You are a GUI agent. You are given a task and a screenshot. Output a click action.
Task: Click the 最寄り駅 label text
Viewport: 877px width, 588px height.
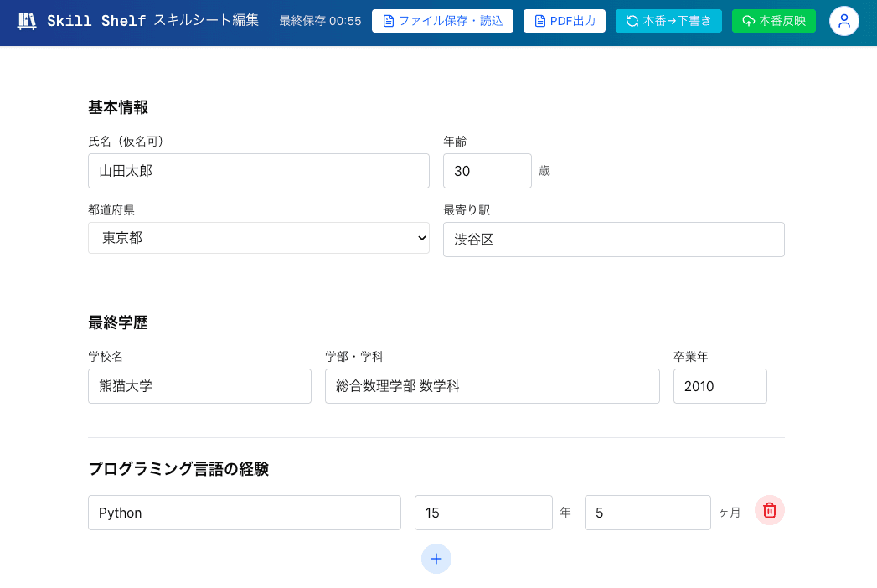point(467,210)
